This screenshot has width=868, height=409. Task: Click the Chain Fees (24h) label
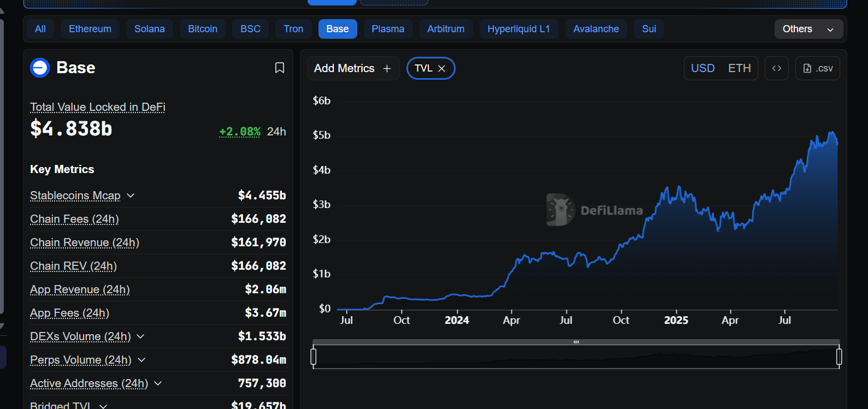[x=74, y=219]
